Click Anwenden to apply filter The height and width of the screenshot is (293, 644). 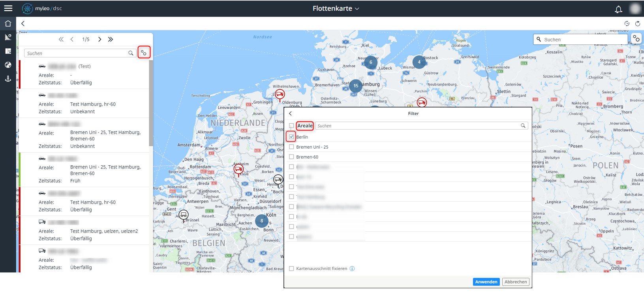tap(486, 282)
